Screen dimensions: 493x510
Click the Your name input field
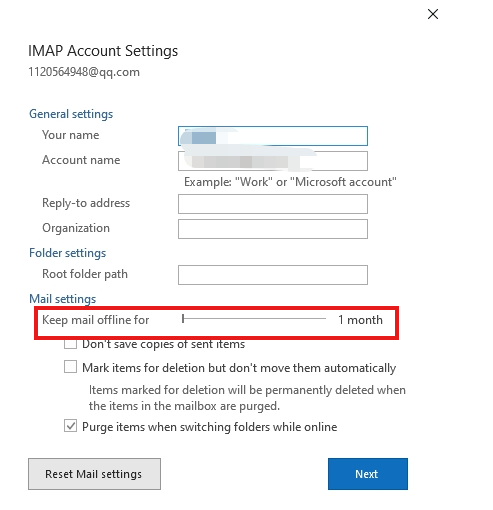point(273,136)
